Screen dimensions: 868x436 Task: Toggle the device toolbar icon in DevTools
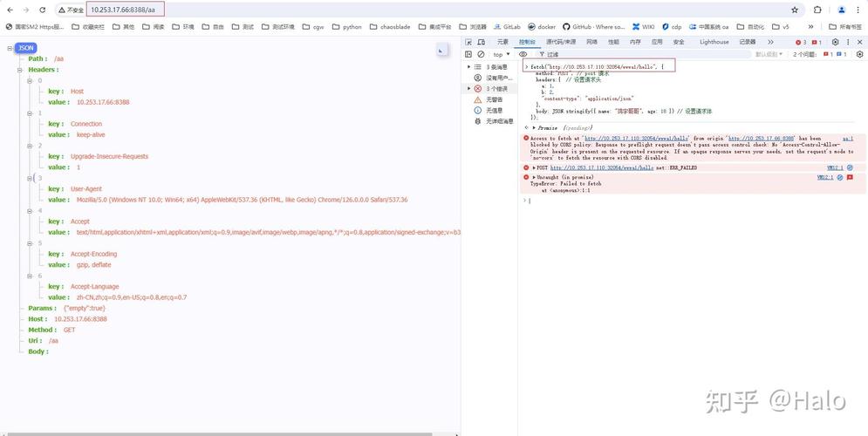click(481, 42)
